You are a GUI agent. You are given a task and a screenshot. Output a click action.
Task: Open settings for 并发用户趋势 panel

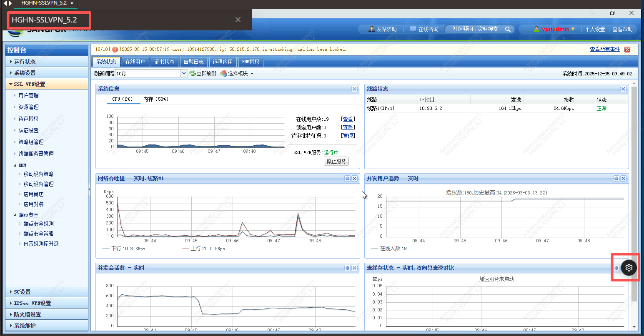[616, 179]
